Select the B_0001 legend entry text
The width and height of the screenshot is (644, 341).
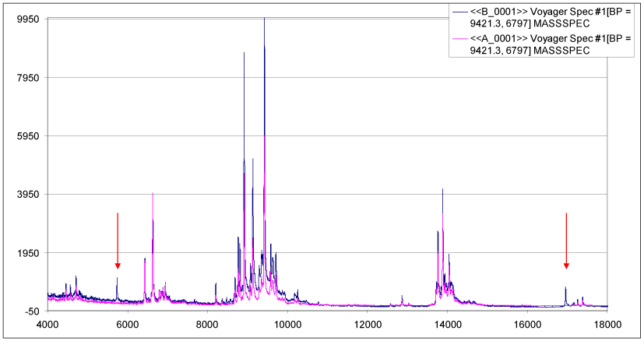(551, 18)
